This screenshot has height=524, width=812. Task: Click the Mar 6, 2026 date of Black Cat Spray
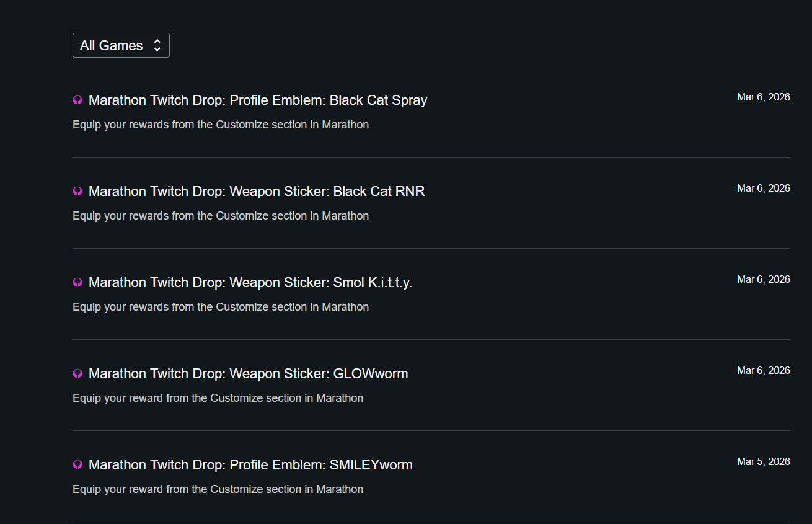pyautogui.click(x=763, y=97)
